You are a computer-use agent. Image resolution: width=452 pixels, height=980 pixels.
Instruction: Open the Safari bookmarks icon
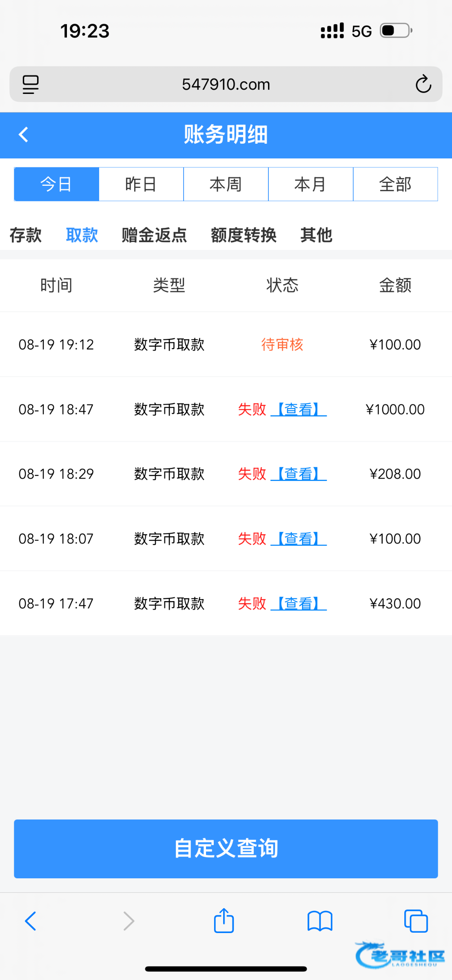coord(320,921)
